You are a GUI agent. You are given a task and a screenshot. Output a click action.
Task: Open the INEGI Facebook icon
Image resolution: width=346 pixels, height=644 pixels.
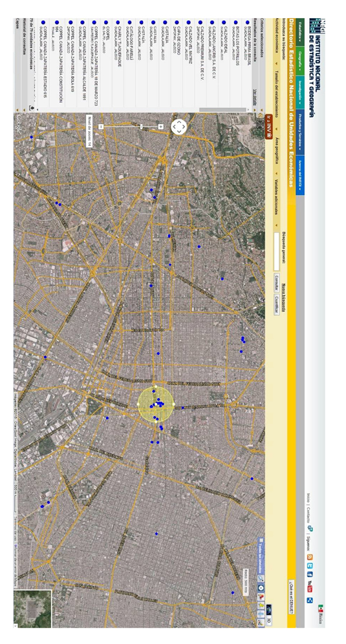(x=310, y=574)
